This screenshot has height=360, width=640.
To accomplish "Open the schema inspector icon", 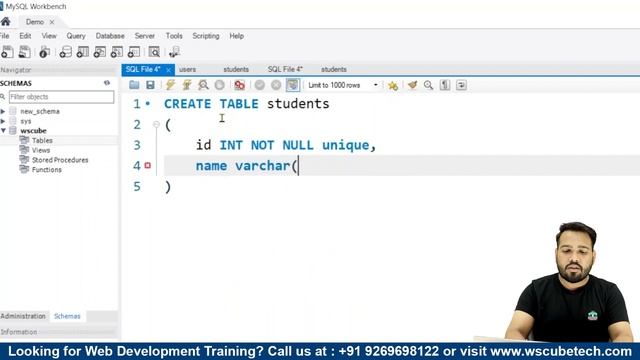I will (44, 52).
